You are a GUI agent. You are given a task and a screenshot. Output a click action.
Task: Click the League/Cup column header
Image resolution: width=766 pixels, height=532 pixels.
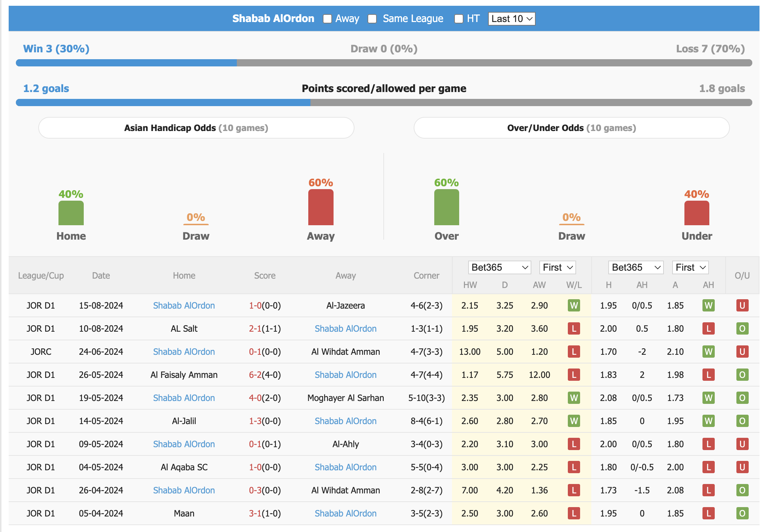pyautogui.click(x=41, y=275)
